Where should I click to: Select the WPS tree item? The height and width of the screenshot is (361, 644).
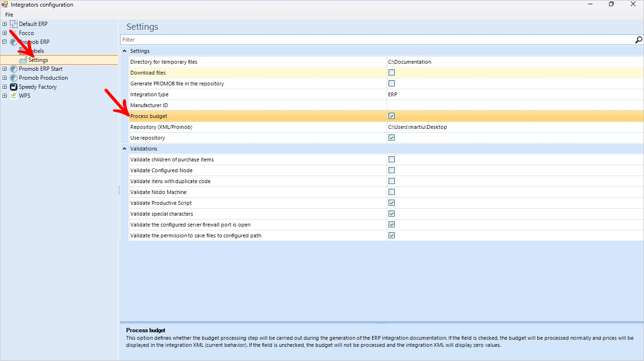pyautogui.click(x=25, y=96)
